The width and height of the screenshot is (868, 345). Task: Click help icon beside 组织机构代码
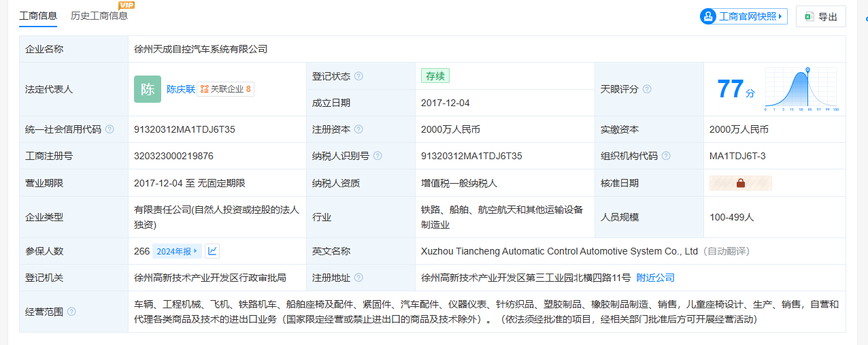point(666,156)
